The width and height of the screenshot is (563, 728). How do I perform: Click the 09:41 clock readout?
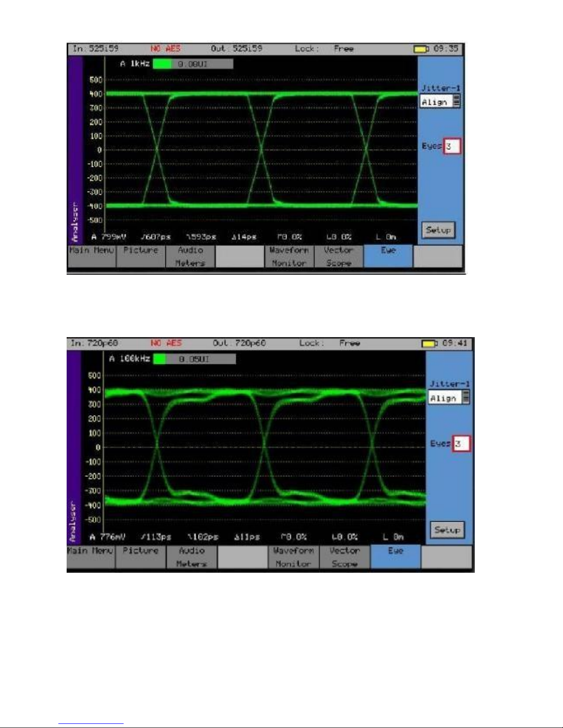coord(455,343)
